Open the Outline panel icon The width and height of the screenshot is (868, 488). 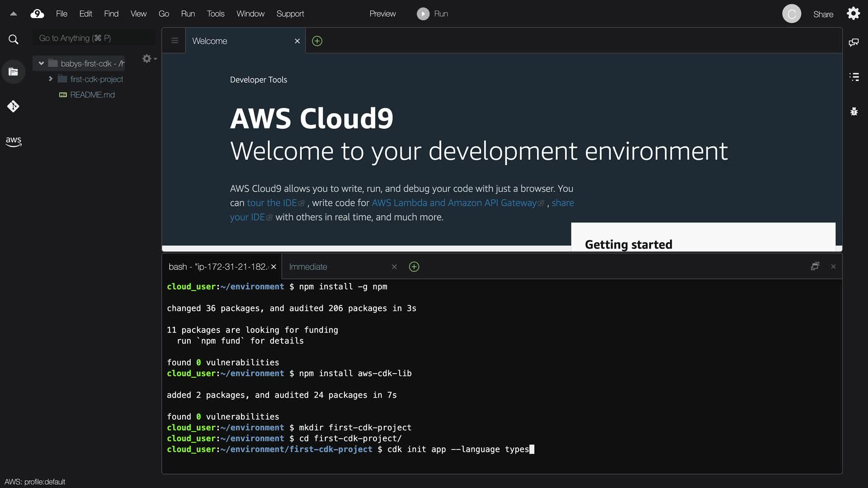pyautogui.click(x=854, y=77)
